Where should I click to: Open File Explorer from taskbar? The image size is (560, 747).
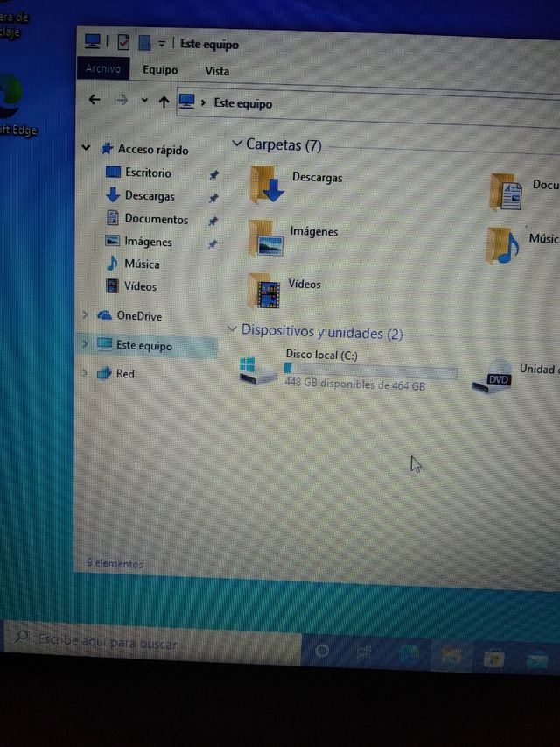451,657
